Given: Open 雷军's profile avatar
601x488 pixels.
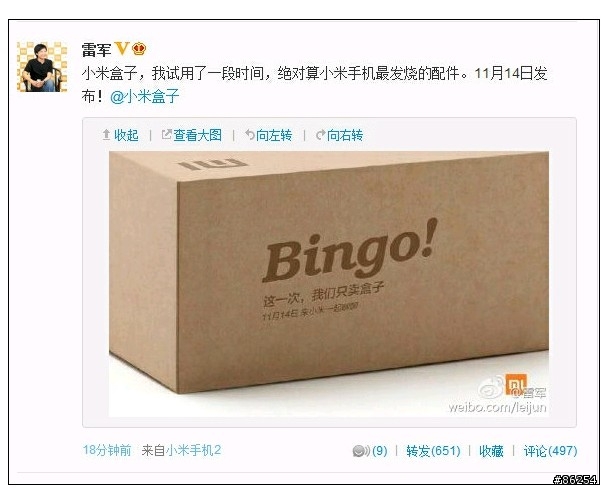Looking at the screenshot, I should point(42,67).
